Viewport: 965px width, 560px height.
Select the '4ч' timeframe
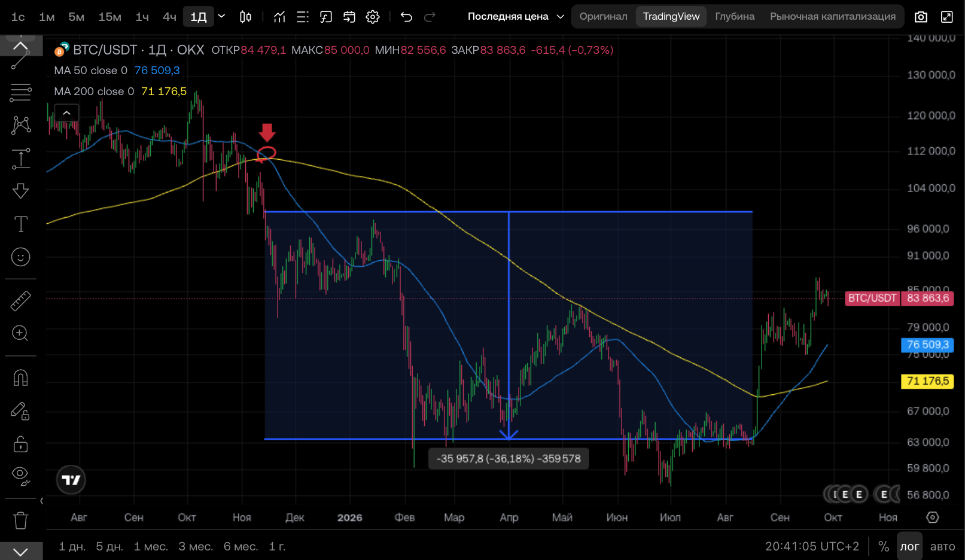169,17
